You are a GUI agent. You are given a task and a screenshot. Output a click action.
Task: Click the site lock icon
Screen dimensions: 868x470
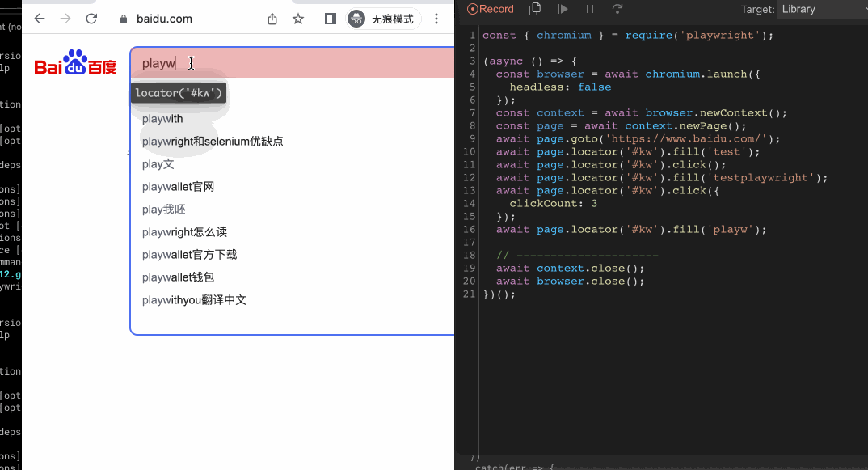point(124,19)
